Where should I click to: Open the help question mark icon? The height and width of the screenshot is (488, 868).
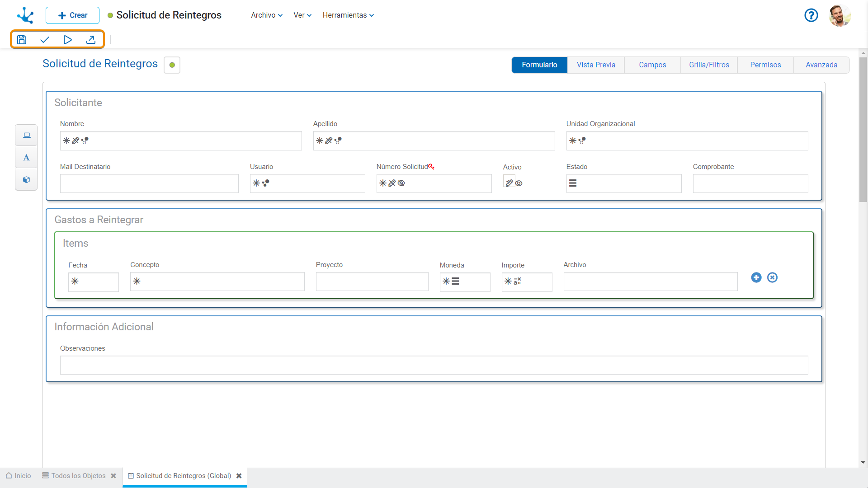(x=811, y=15)
